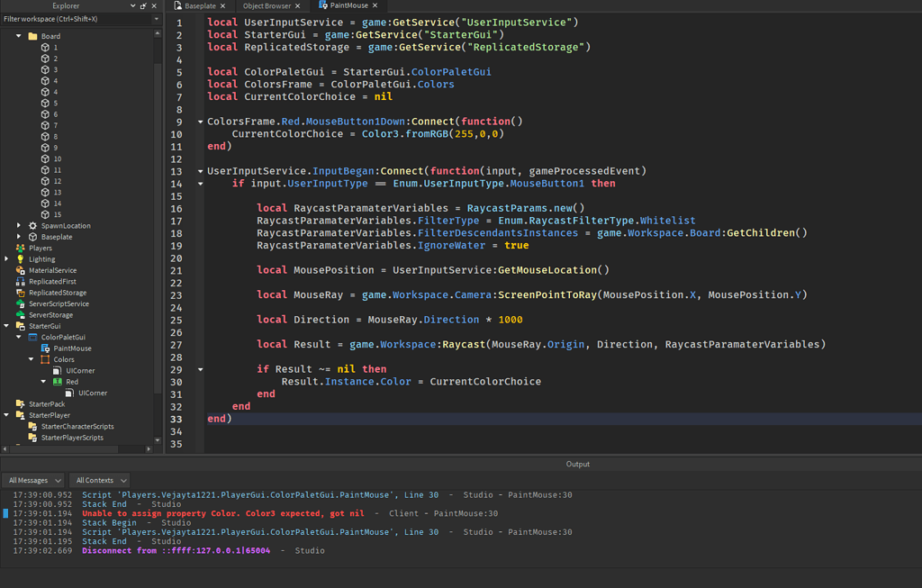Open the All Messages filter dropdown

33,480
